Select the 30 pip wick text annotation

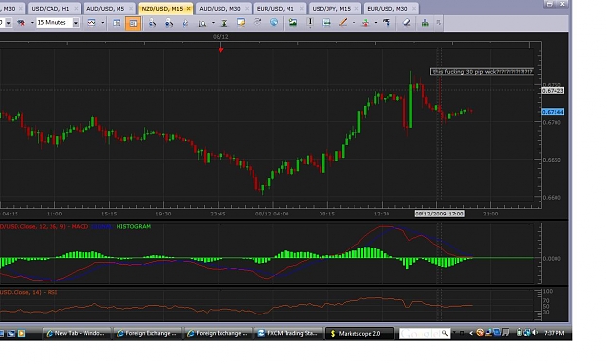click(482, 72)
